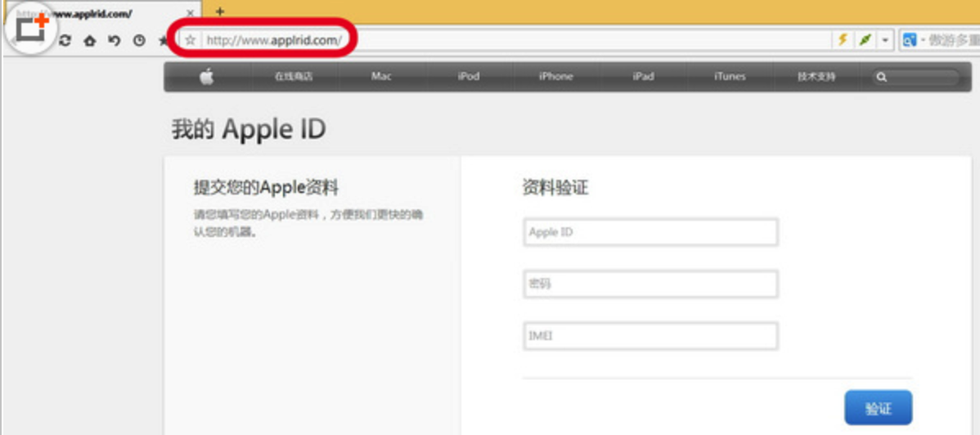Focus the IMEI input field

pyautogui.click(x=650, y=335)
